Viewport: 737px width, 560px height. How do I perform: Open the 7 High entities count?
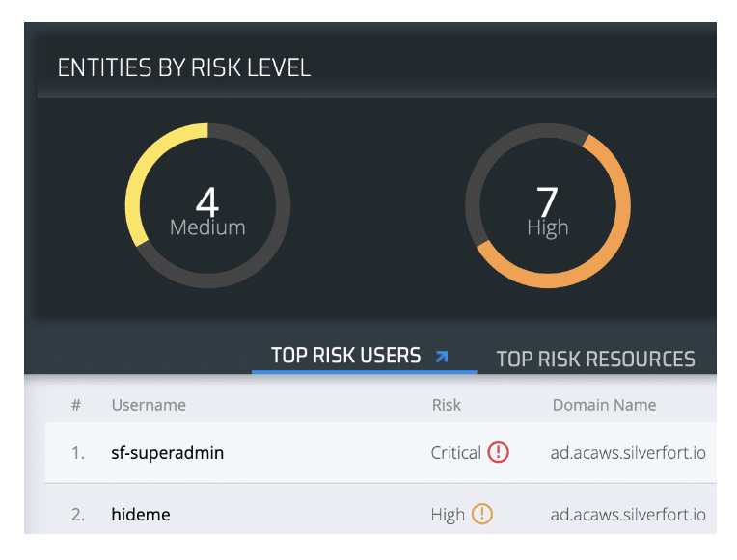point(548,210)
